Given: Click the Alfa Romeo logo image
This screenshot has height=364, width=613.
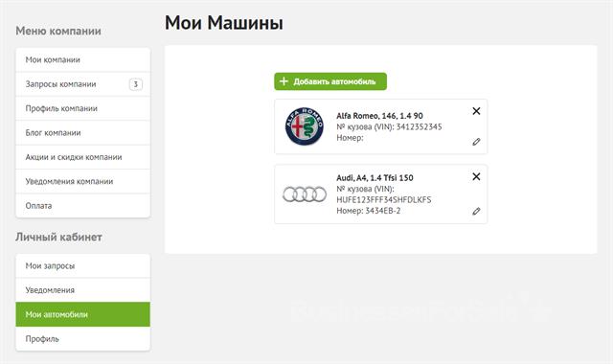Looking at the screenshot, I should point(305,126).
